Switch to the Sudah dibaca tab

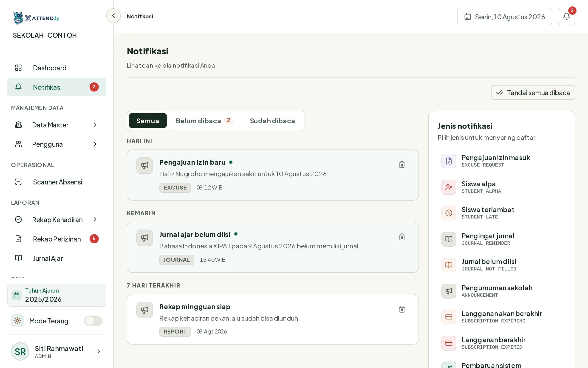272,121
